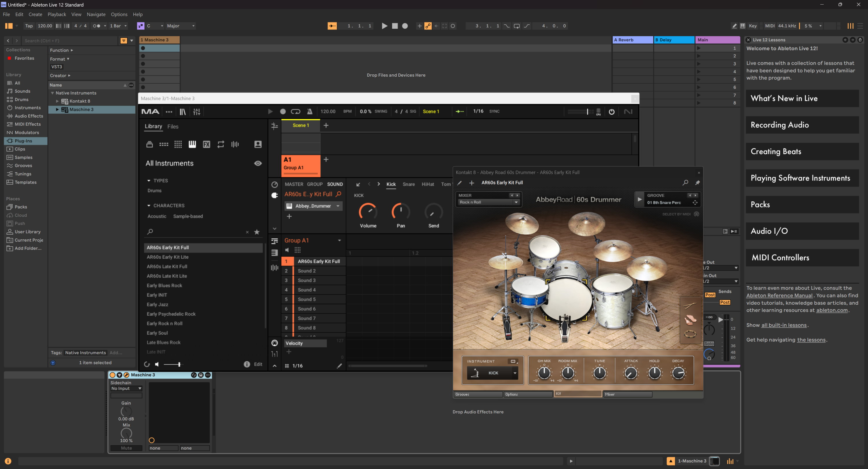Adjust the Kick Volume knob
The height and width of the screenshot is (469, 868).
click(x=368, y=212)
